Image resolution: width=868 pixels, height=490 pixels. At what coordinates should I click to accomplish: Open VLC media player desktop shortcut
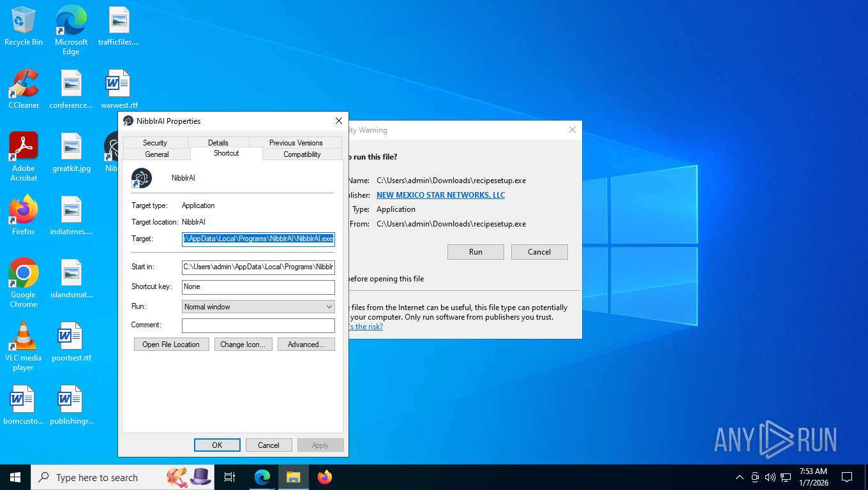(x=24, y=346)
